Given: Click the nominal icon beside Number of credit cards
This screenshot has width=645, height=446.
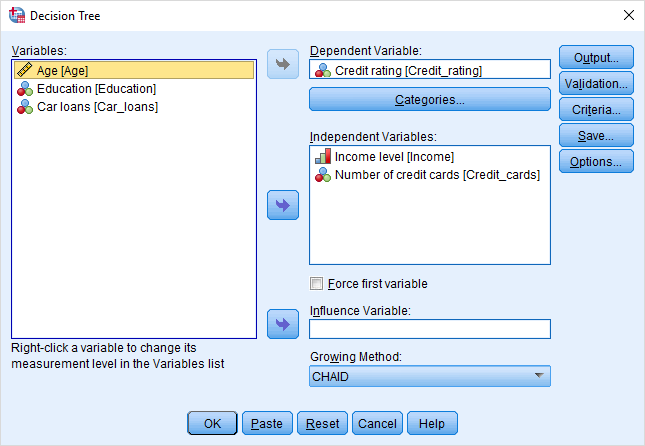Looking at the screenshot, I should (x=322, y=175).
